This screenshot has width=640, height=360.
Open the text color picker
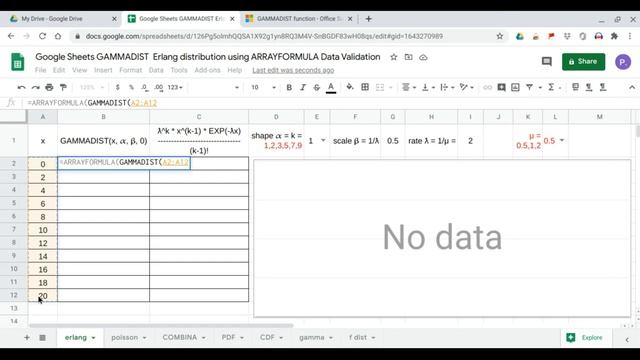pos(331,87)
